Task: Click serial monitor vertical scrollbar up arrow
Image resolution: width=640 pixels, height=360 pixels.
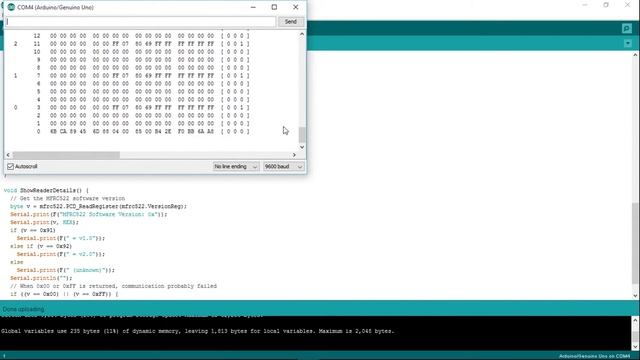Action: 302,34
